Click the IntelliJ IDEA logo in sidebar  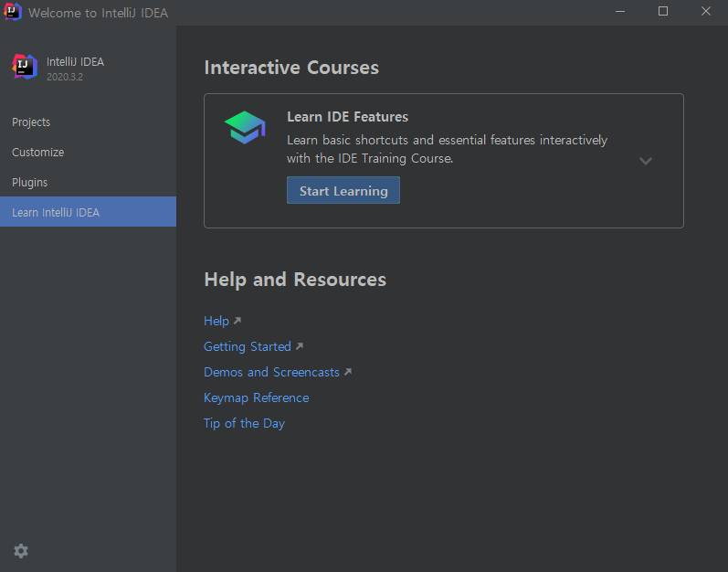pyautogui.click(x=25, y=67)
